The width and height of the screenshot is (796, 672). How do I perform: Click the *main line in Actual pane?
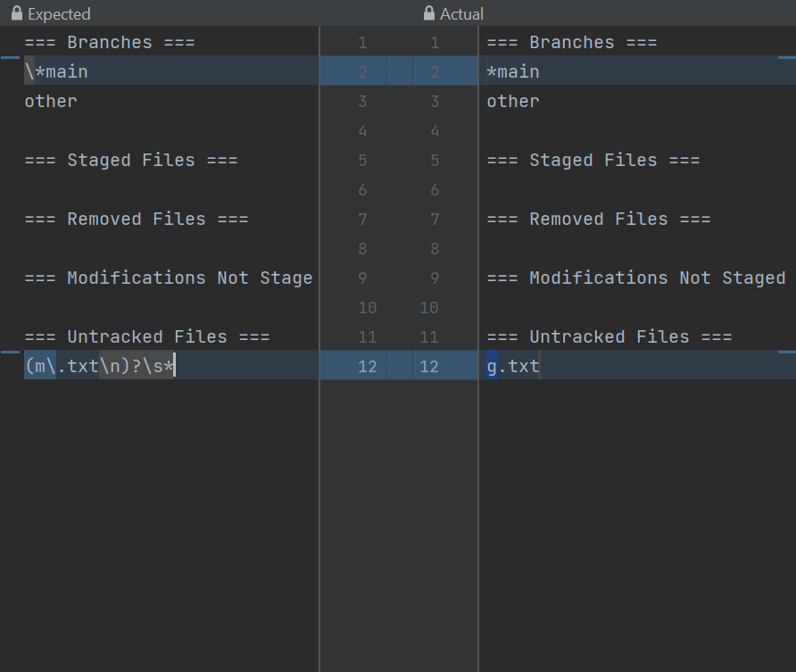point(513,71)
